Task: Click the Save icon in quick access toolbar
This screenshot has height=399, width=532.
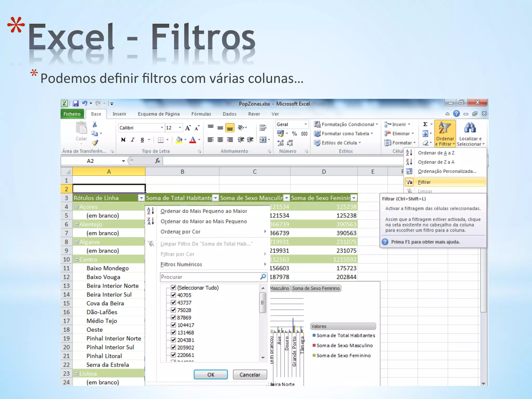Action: pyautogui.click(x=76, y=103)
